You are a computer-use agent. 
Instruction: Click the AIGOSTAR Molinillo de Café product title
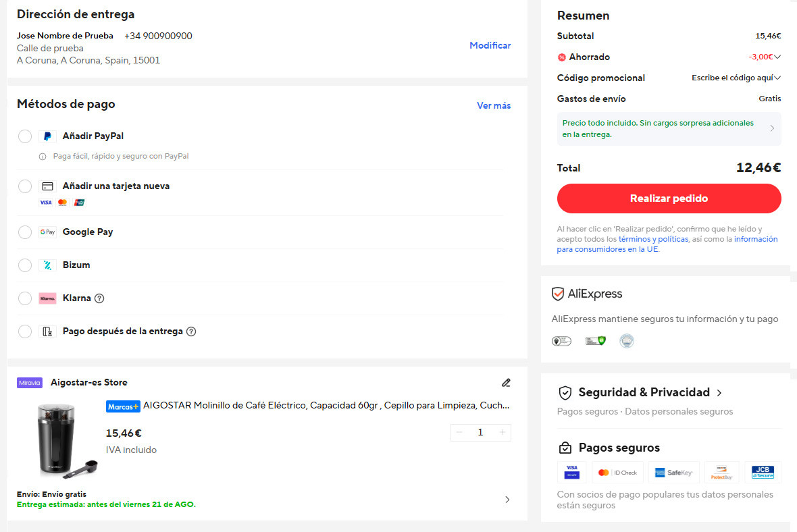326,406
